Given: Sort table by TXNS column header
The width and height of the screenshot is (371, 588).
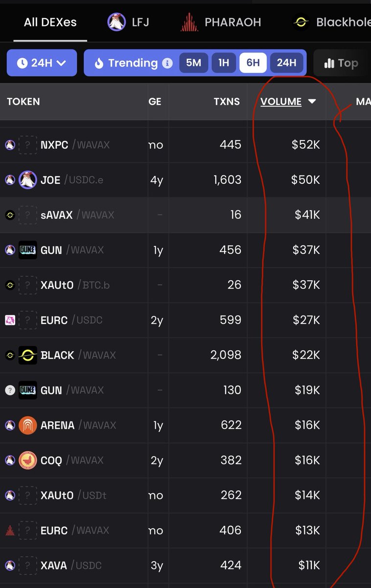Looking at the screenshot, I should tap(227, 101).
